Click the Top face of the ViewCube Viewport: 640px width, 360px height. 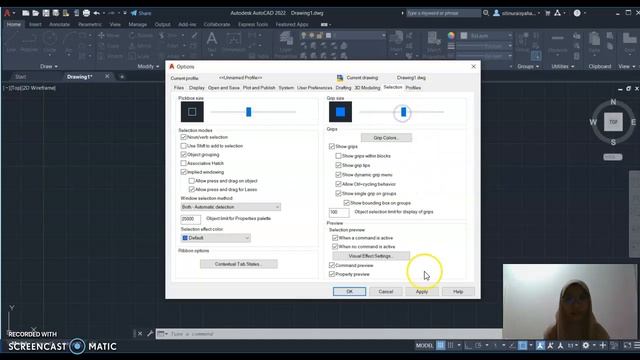click(613, 122)
